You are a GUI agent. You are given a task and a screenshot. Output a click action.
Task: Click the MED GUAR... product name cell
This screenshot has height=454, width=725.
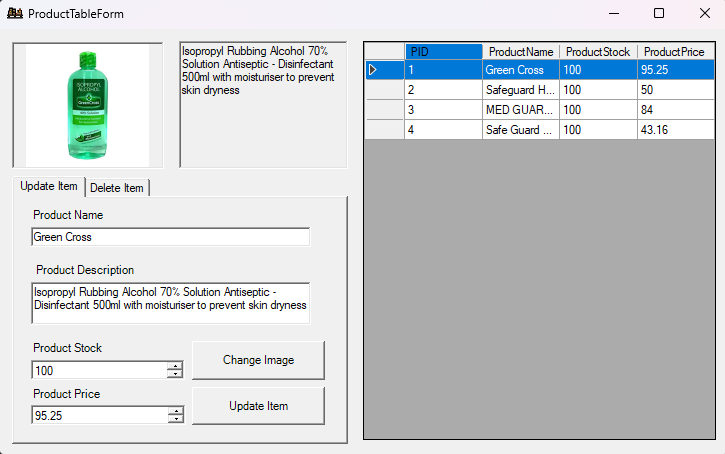click(x=520, y=110)
